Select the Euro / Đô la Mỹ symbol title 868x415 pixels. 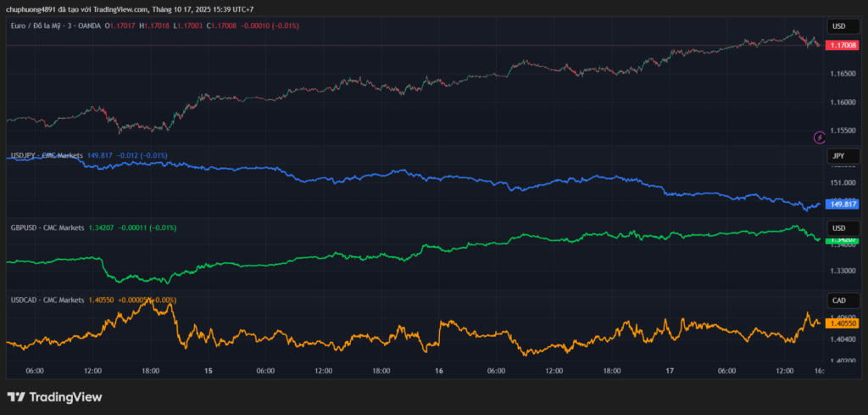pos(53,26)
